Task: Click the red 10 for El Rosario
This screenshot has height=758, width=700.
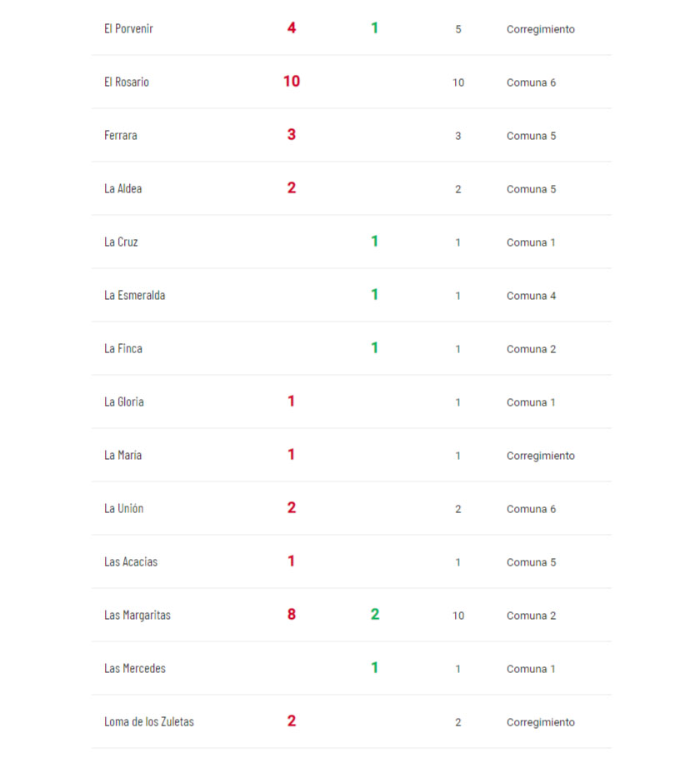Action: [292, 82]
